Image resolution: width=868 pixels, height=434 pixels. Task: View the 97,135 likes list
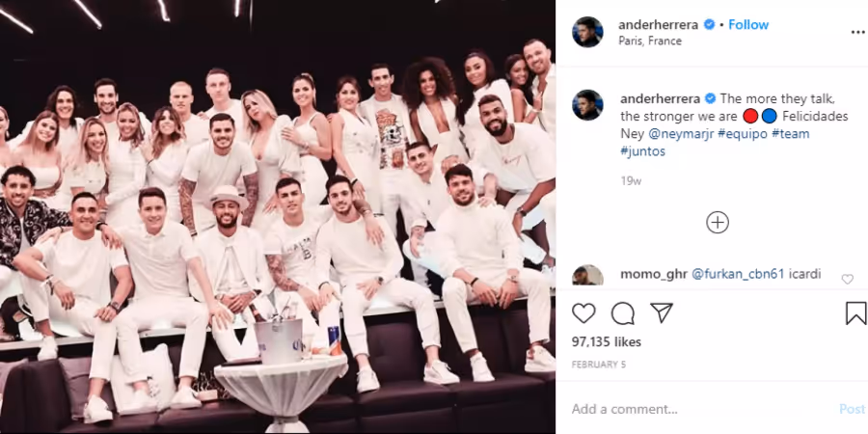(607, 342)
